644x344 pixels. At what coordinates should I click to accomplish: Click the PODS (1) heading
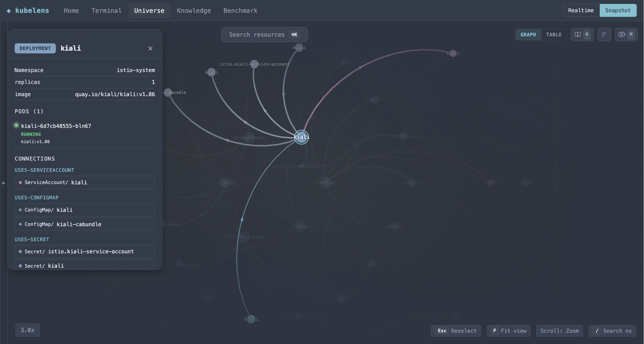click(x=29, y=111)
